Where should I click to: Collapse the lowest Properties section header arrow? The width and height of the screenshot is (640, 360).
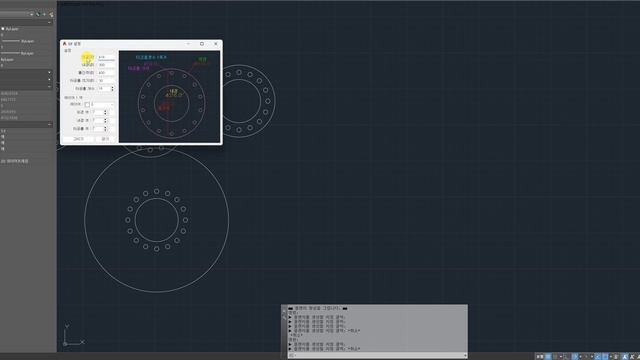(x=49, y=124)
